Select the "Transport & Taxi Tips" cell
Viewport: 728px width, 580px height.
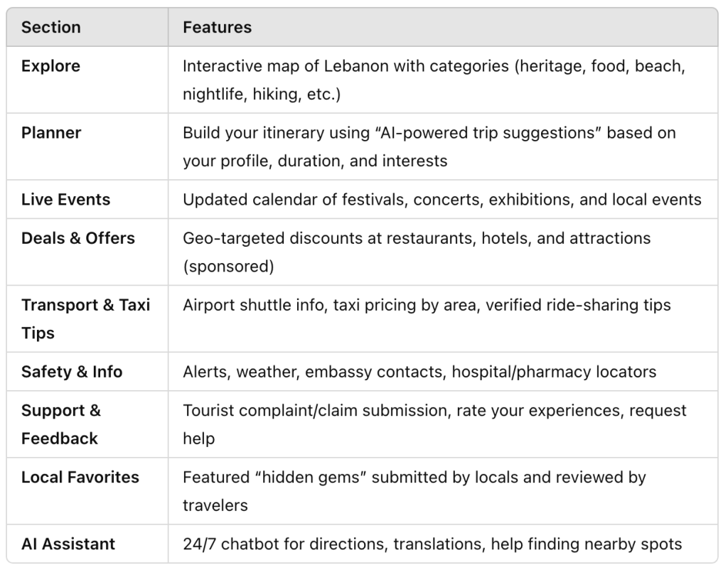[x=85, y=318]
